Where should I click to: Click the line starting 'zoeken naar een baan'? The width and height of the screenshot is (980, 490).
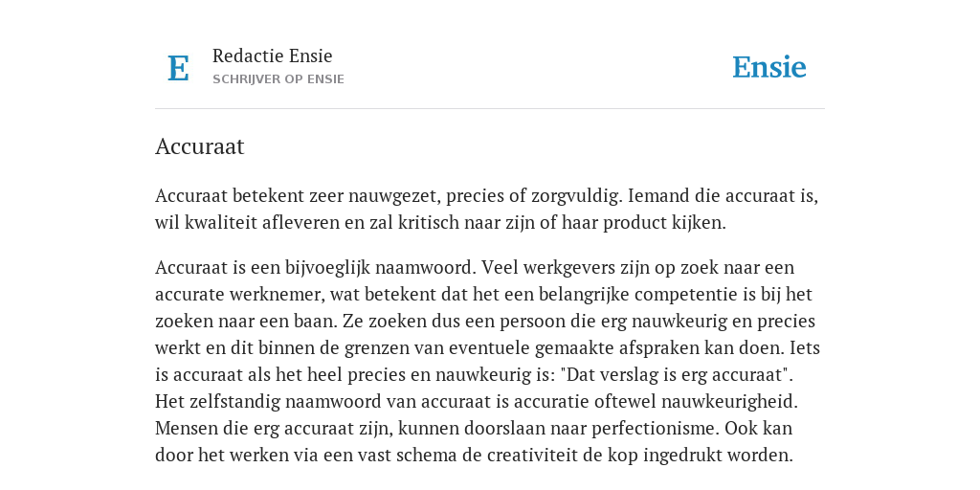tap(485, 322)
